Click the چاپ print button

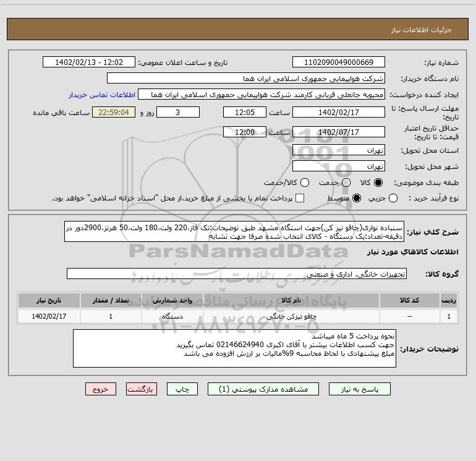coord(182,389)
